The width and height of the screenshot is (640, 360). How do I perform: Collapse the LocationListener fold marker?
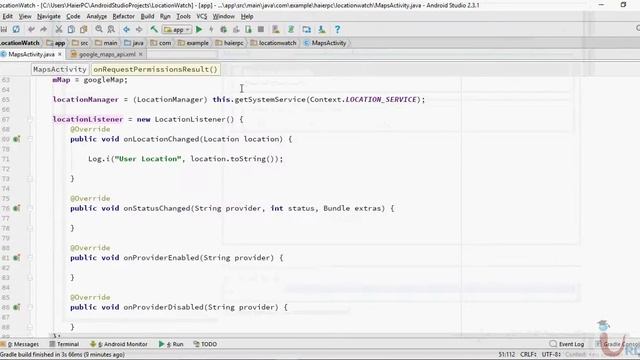pyautogui.click(x=30, y=120)
